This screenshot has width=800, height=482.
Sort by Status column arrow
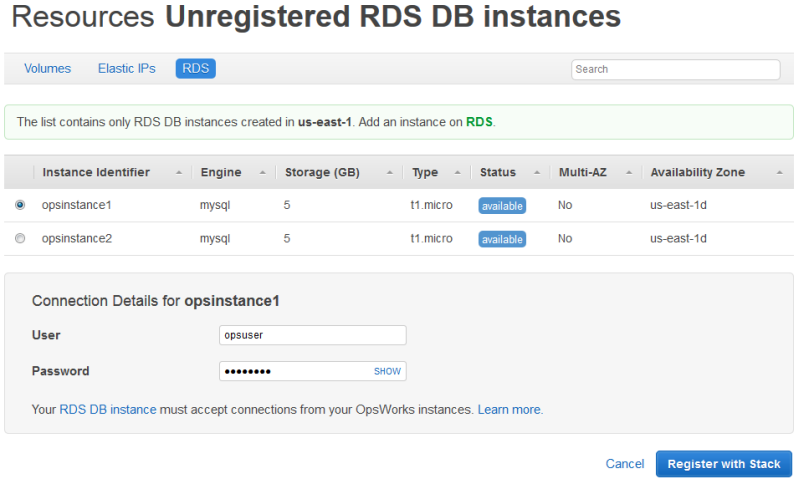pyautogui.click(x=537, y=173)
